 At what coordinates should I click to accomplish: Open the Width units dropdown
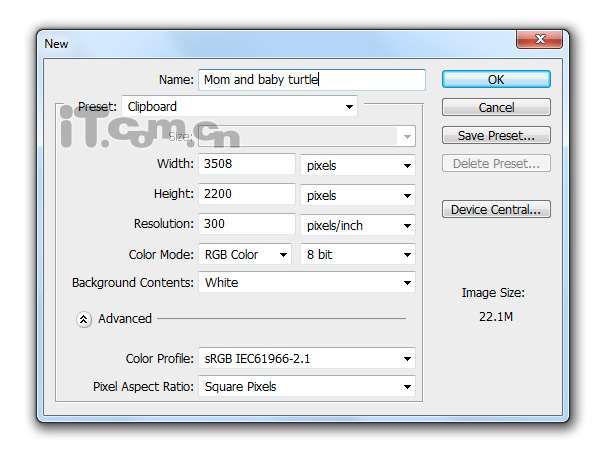tap(358, 166)
